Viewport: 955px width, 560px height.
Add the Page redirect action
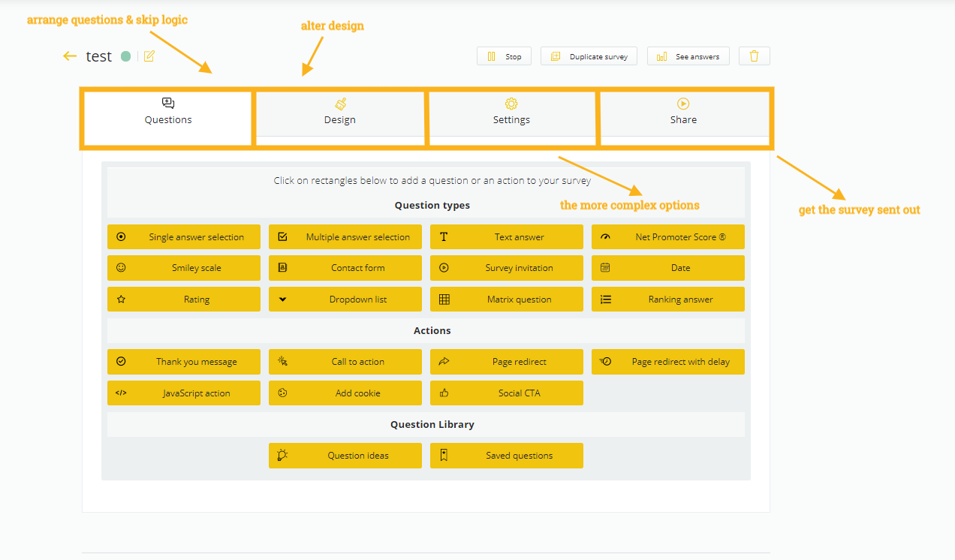[x=507, y=361]
